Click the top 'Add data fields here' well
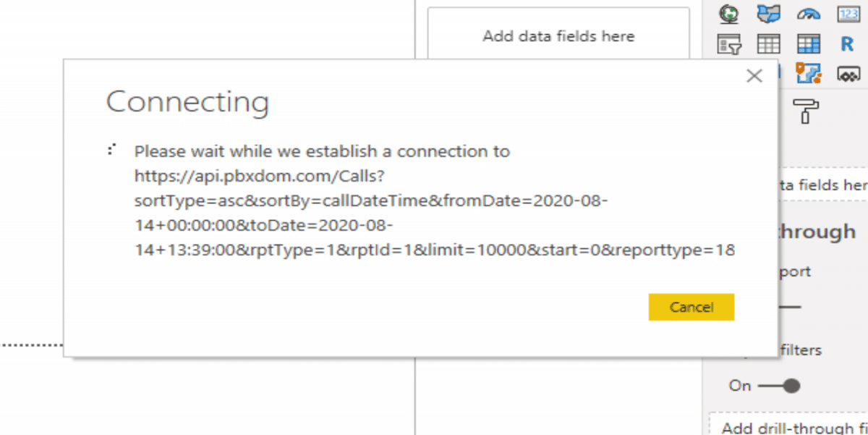This screenshot has width=868, height=435. 558,36
